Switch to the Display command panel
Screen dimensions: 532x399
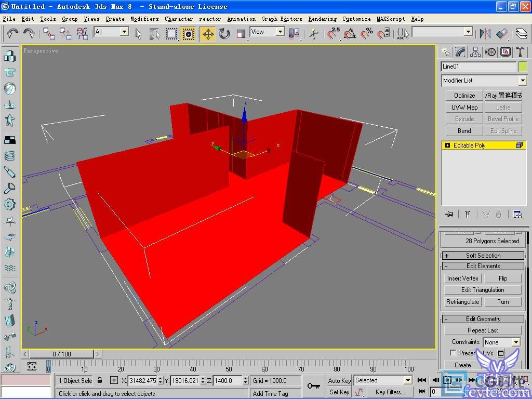pos(506,52)
